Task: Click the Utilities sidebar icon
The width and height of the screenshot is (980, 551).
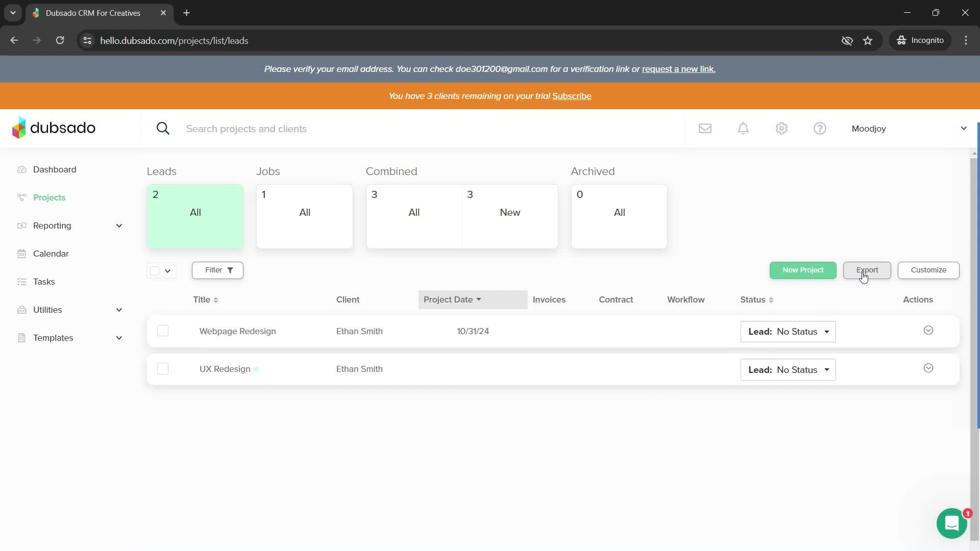Action: [21, 310]
